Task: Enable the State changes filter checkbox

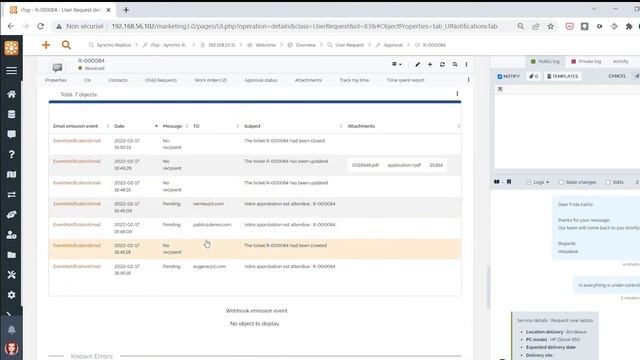Action: pyautogui.click(x=561, y=182)
